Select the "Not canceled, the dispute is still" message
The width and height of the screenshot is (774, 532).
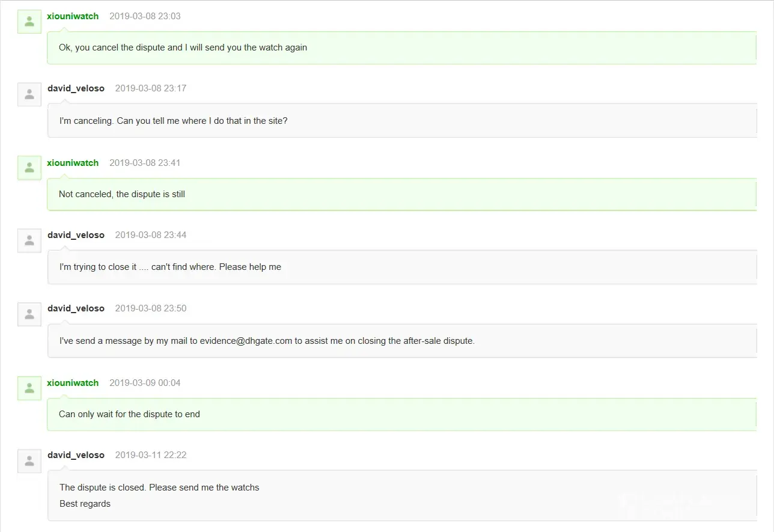[x=122, y=194]
